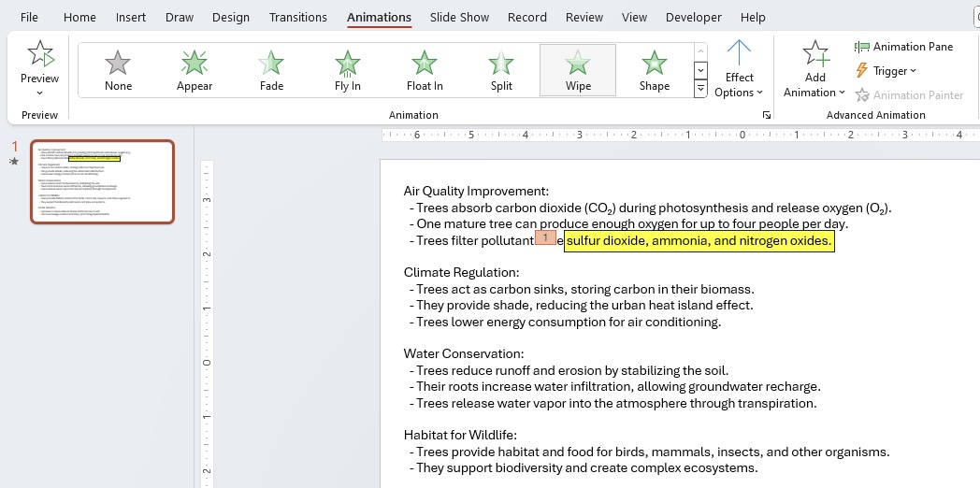Click the animation star under slide number
This screenshot has width=980, height=488.
click(x=14, y=162)
